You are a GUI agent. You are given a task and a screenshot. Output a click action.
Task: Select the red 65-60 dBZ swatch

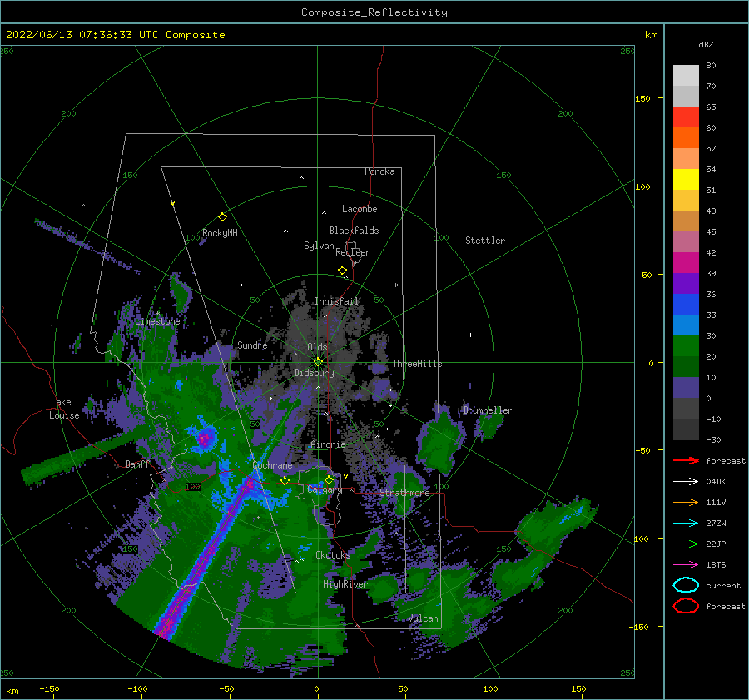(x=686, y=117)
